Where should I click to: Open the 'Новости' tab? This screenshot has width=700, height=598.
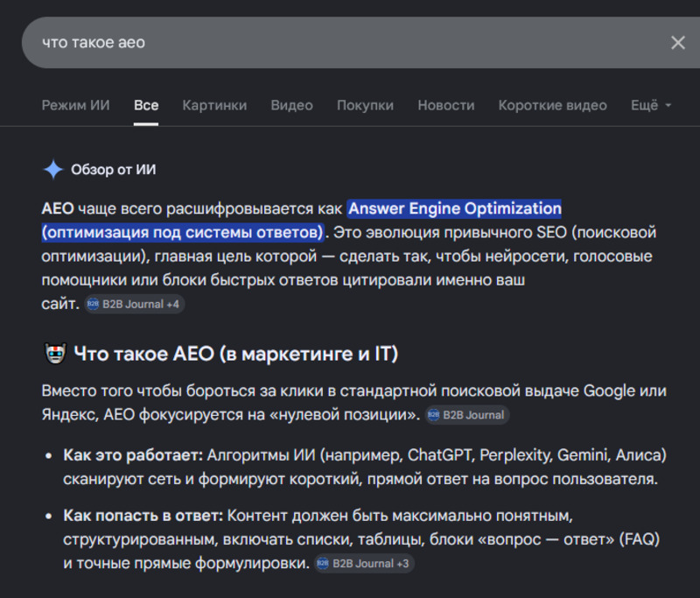click(446, 105)
